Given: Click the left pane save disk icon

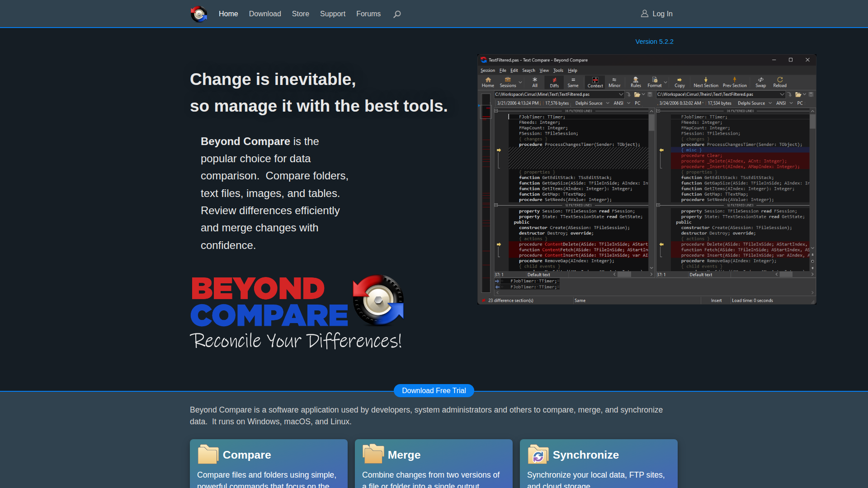Looking at the screenshot, I should pyautogui.click(x=650, y=94).
